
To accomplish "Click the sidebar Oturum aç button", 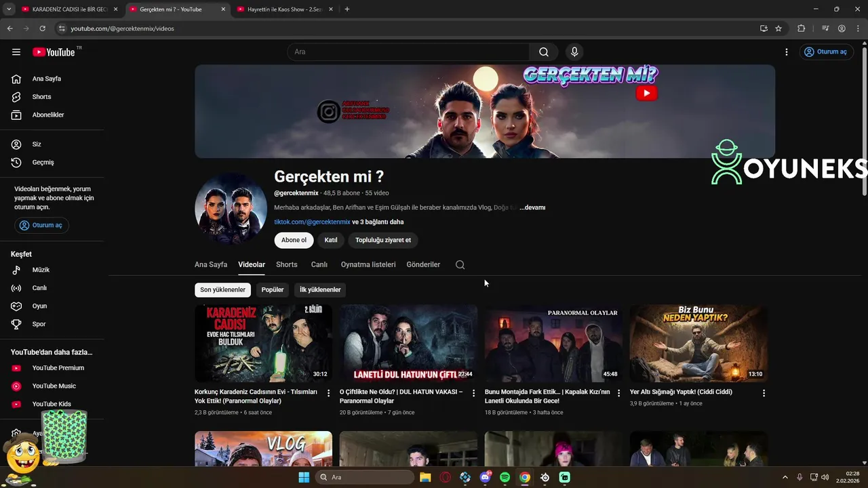I will point(41,225).
